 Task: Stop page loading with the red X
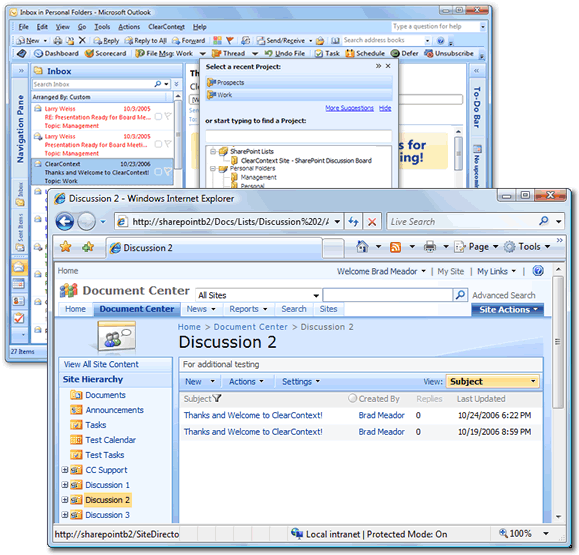click(x=372, y=222)
